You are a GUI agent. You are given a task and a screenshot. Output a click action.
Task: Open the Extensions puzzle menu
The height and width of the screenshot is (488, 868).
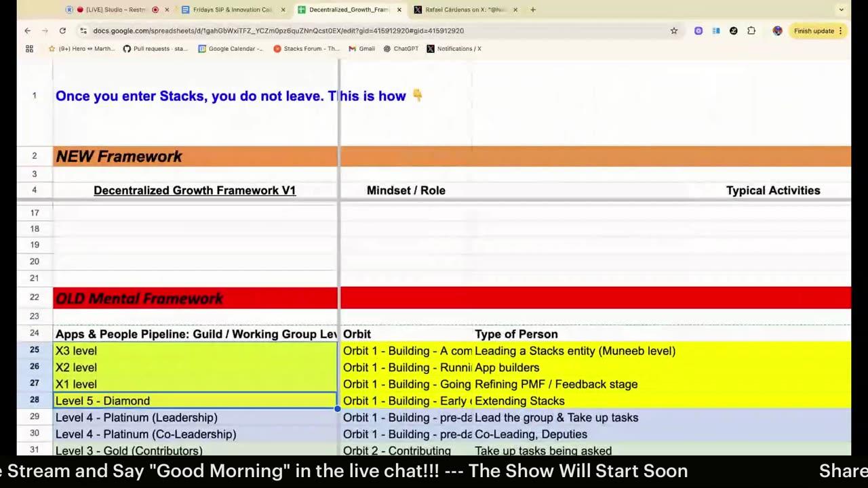coord(751,30)
